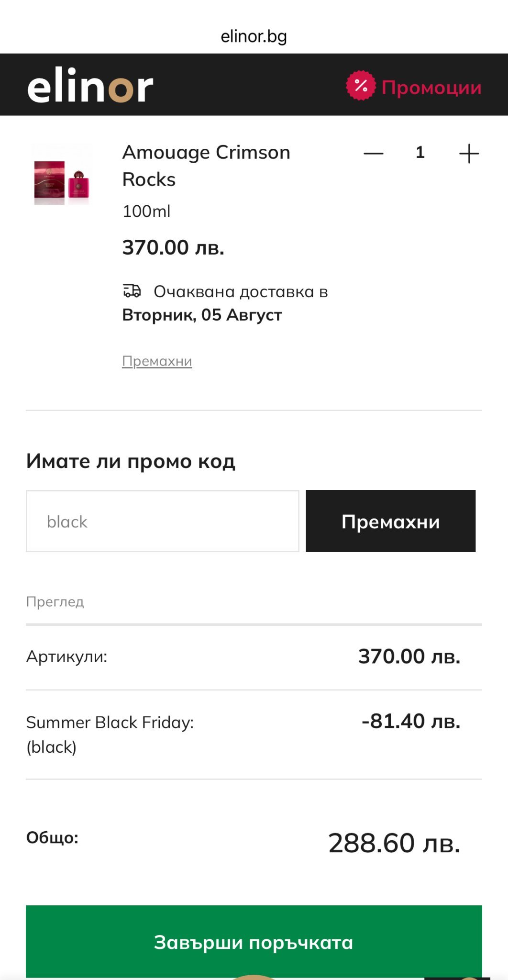Screen dimensions: 508x980
Task: Click the -81.40 лв. discount amount
Action: (x=411, y=721)
